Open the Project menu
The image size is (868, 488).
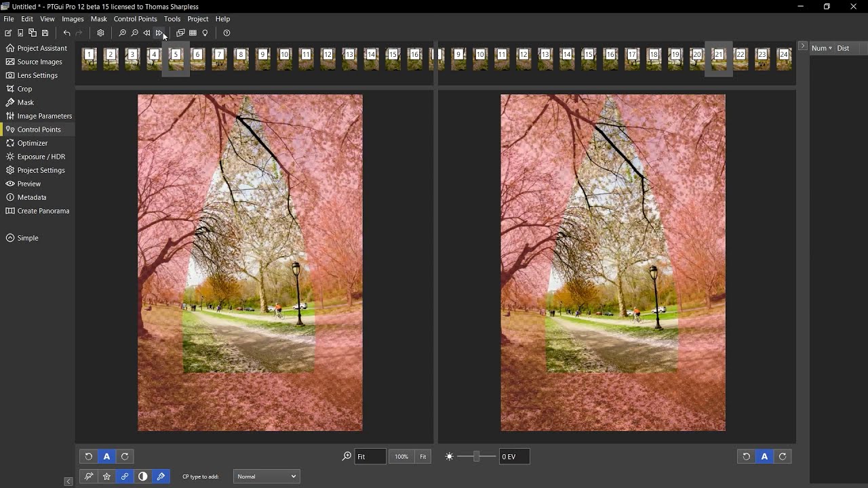pos(198,19)
